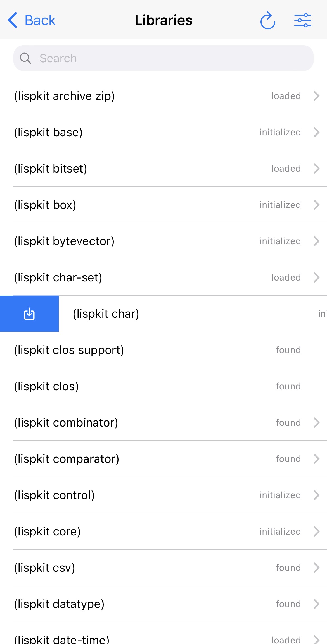The width and height of the screenshot is (327, 644).
Task: Select the (lispkit char) row
Action: coord(193,314)
